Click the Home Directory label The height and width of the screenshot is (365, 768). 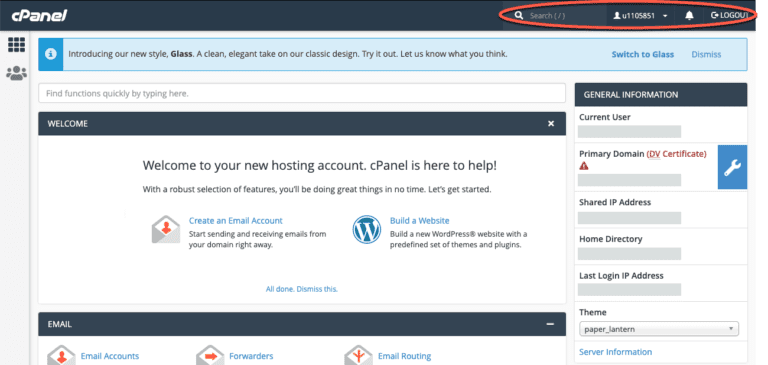point(610,239)
